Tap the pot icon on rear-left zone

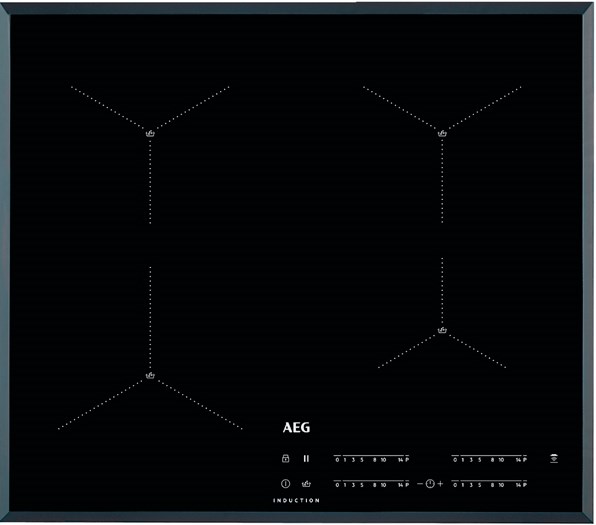pyautogui.click(x=150, y=133)
